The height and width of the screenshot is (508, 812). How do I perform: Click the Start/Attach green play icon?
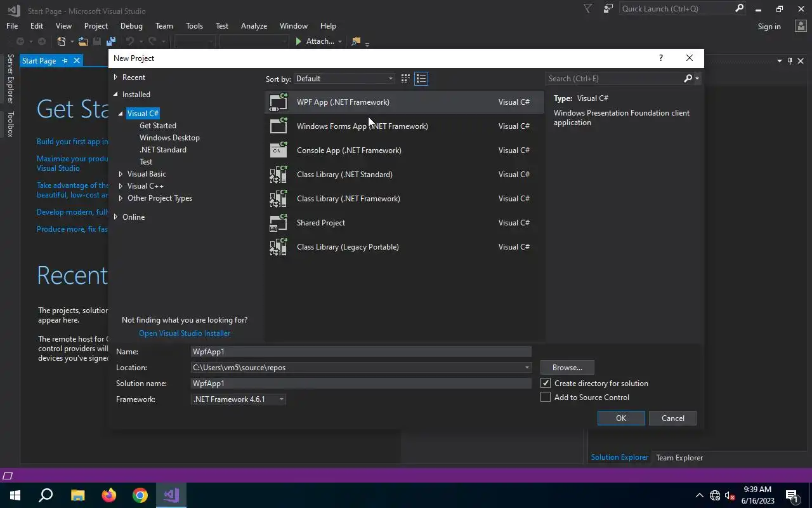point(298,41)
